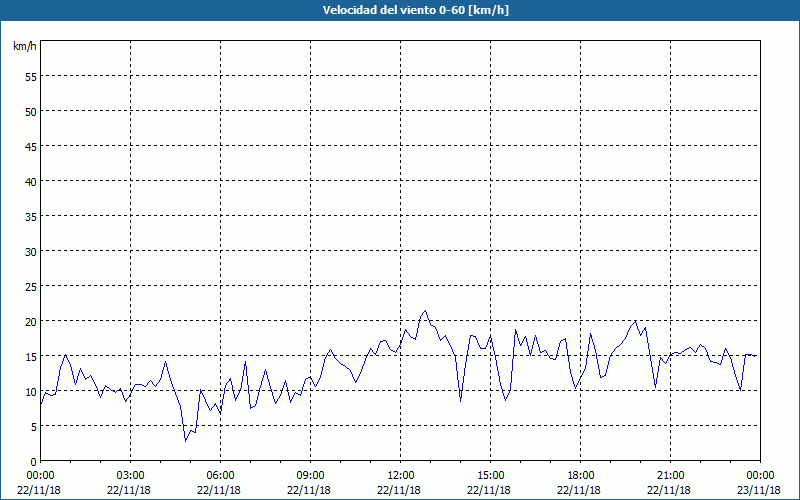Select the 22/11/18 date under 03:00
800x500 pixels.
(129, 490)
